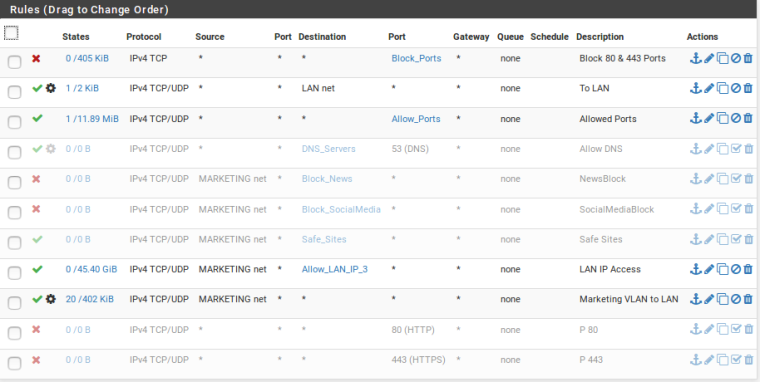
Task: Check the Allowed Ports rule checkbox
Action: coord(15,122)
